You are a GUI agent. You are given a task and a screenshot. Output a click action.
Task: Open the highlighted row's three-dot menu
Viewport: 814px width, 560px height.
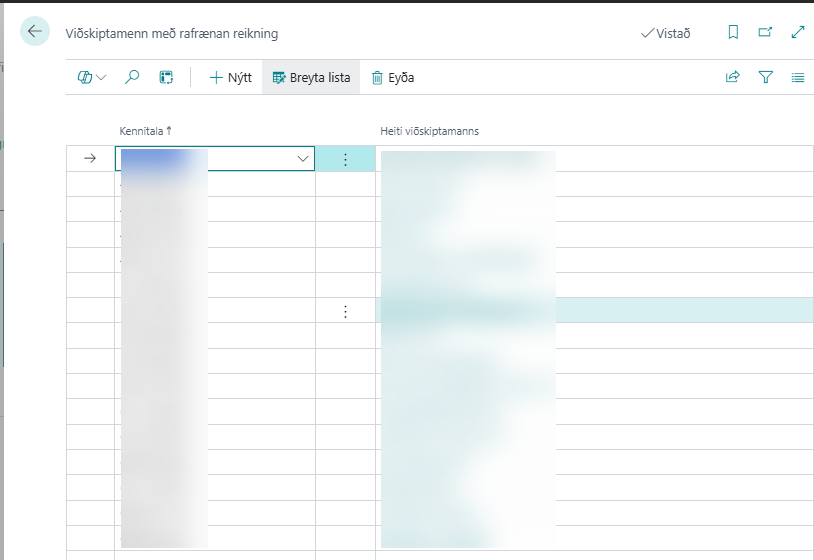pos(345,311)
